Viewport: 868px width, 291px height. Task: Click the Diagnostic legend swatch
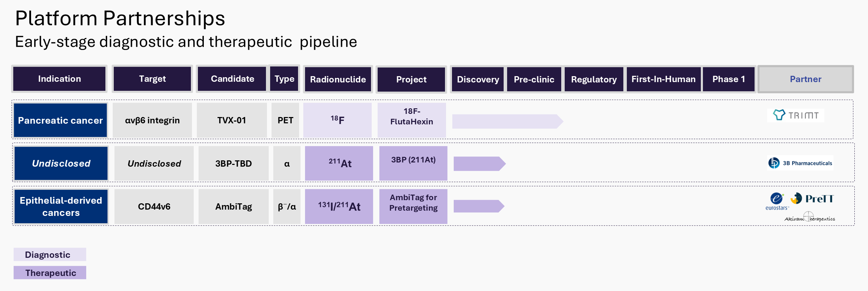tap(50, 255)
